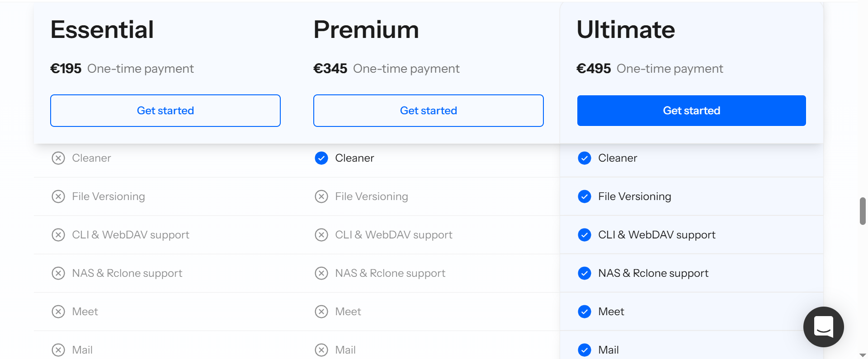The image size is (868, 359).
Task: Click Ultimate CLI & WebDAV checkmark
Action: [585, 235]
